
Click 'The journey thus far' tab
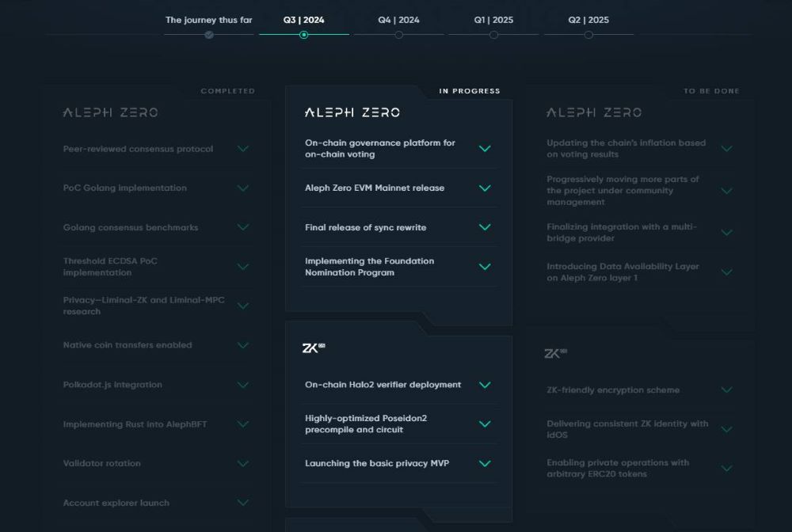coord(208,20)
